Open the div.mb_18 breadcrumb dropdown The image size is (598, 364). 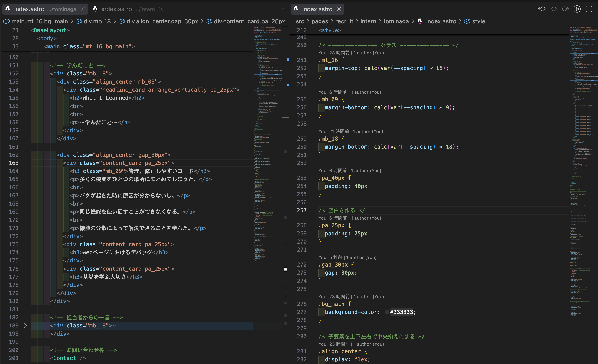(x=93, y=21)
